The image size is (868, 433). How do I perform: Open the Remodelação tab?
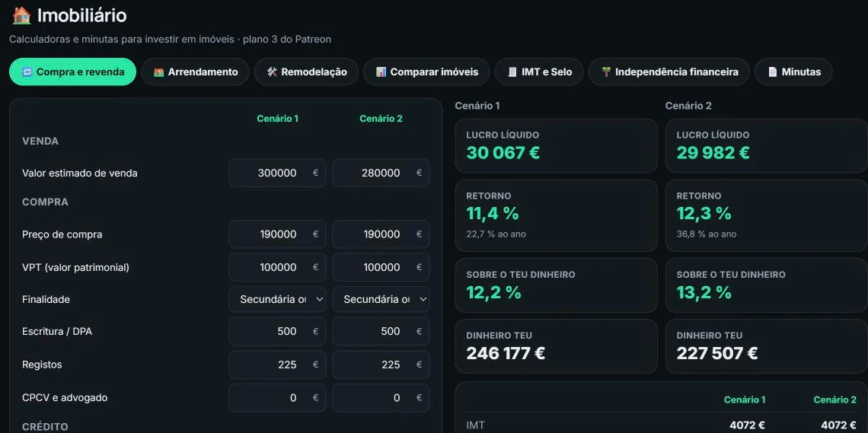[x=306, y=72]
